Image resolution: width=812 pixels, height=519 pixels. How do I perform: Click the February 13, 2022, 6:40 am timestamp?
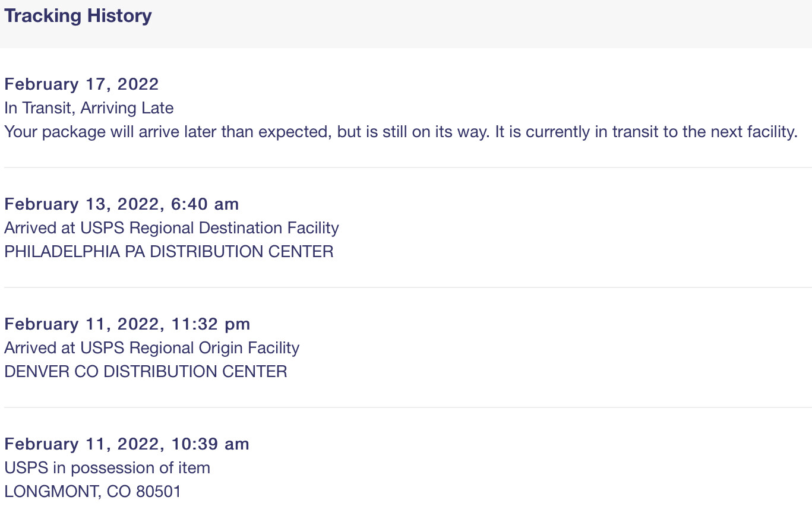tap(121, 204)
